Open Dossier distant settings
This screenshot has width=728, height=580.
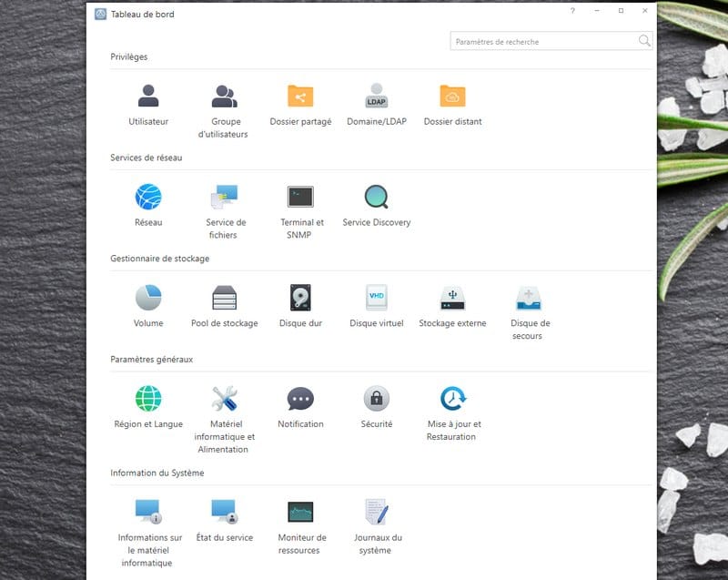452,97
